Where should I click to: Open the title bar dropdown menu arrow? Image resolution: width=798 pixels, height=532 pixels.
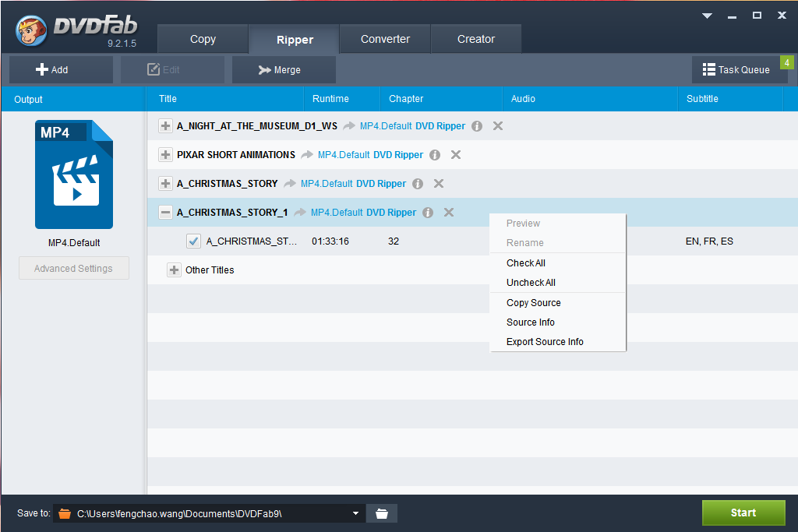(x=707, y=16)
